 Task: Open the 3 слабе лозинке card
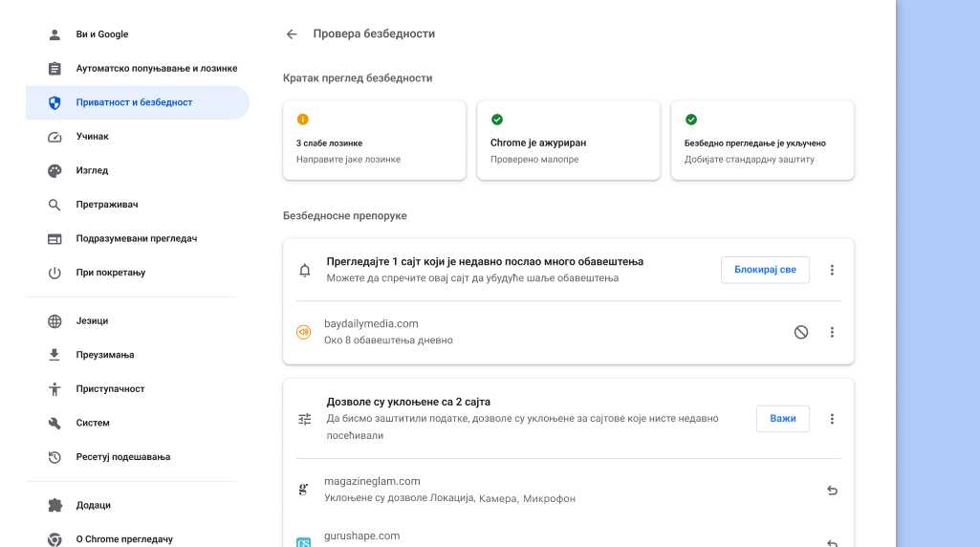pos(375,140)
